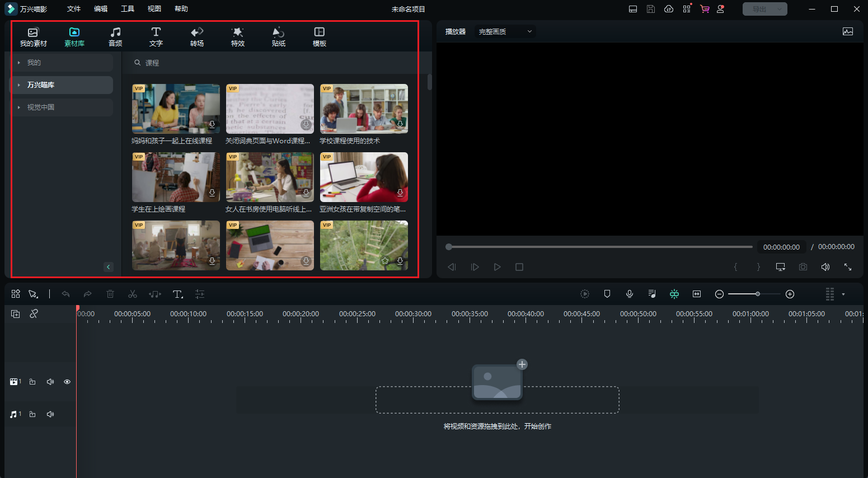This screenshot has height=478, width=868.
Task: Open the 贴纸 (Stickers) panel
Action: (279, 37)
